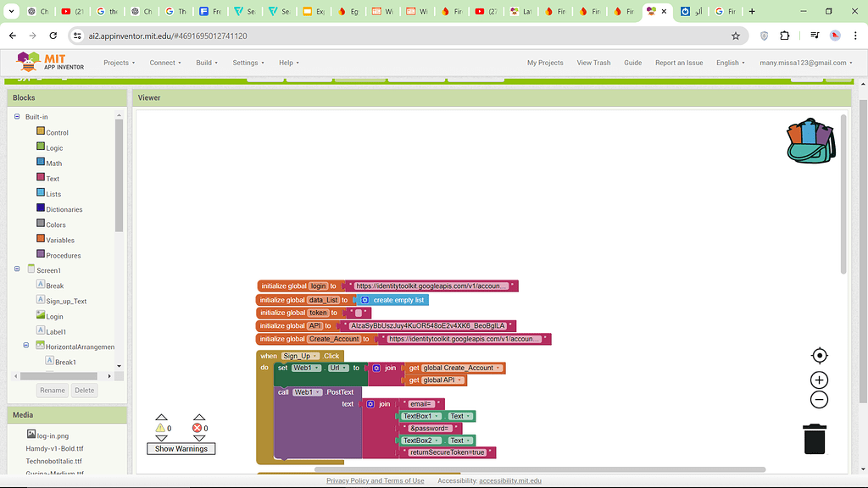868x488 pixels.
Task: Collapse the HorizontalArrangement component node
Action: pyautogui.click(x=26, y=346)
